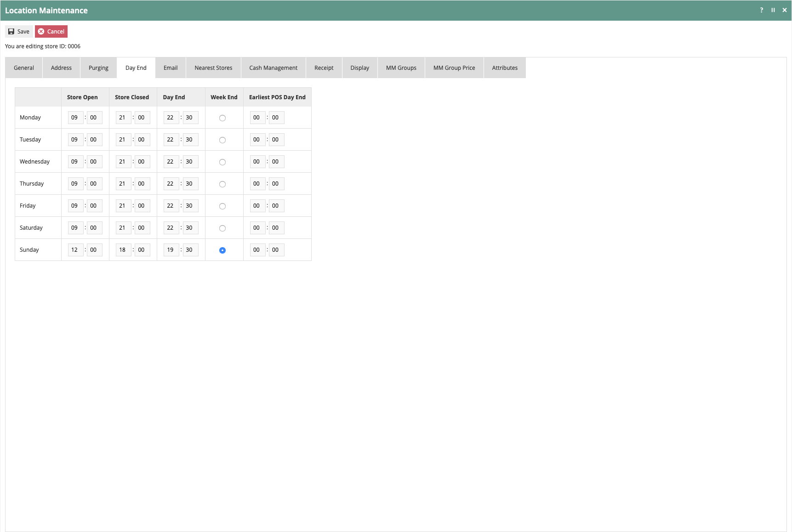
Task: Go to the Email tab
Action: tap(171, 68)
